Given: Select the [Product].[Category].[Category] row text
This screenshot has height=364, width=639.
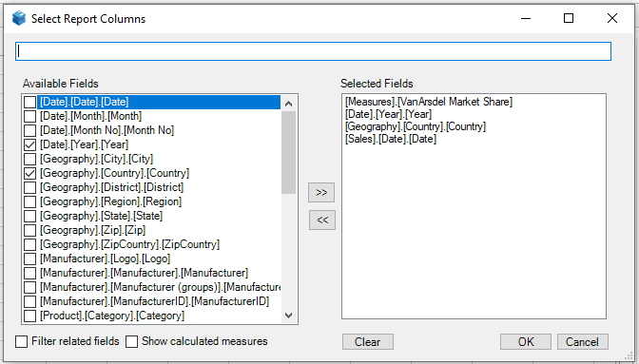Looking at the screenshot, I should tap(112, 316).
